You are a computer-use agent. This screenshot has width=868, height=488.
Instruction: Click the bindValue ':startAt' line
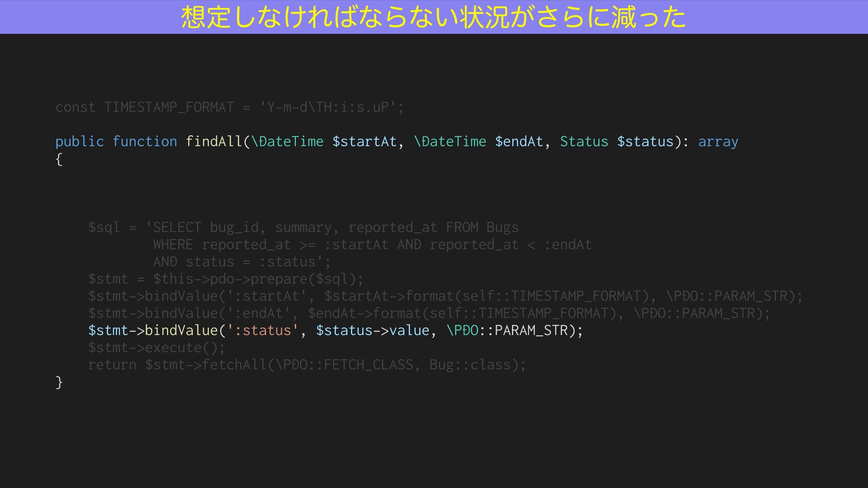pos(445,296)
